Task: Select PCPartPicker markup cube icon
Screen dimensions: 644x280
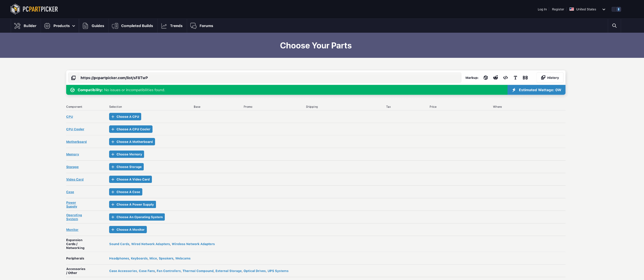Action: point(486,78)
